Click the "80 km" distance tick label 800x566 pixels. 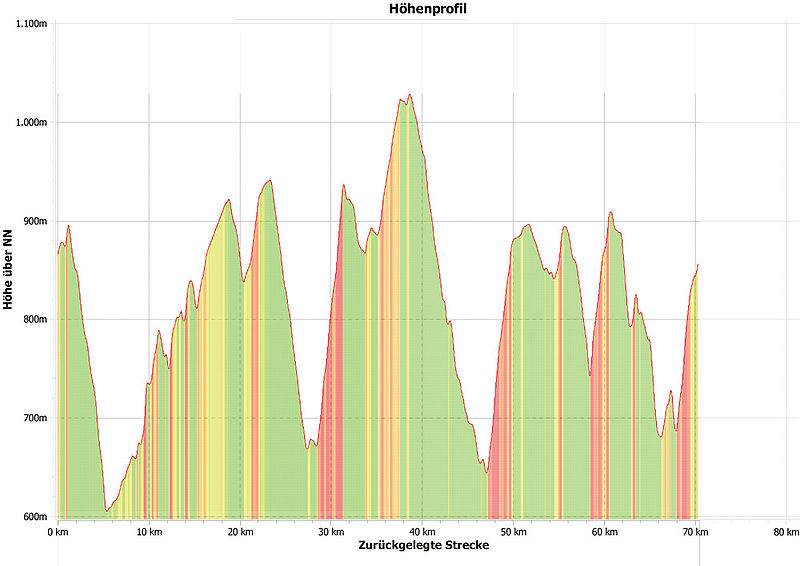click(786, 532)
